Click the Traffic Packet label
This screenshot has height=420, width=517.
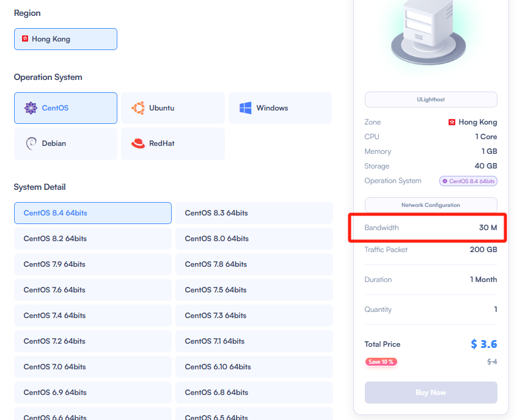(386, 250)
